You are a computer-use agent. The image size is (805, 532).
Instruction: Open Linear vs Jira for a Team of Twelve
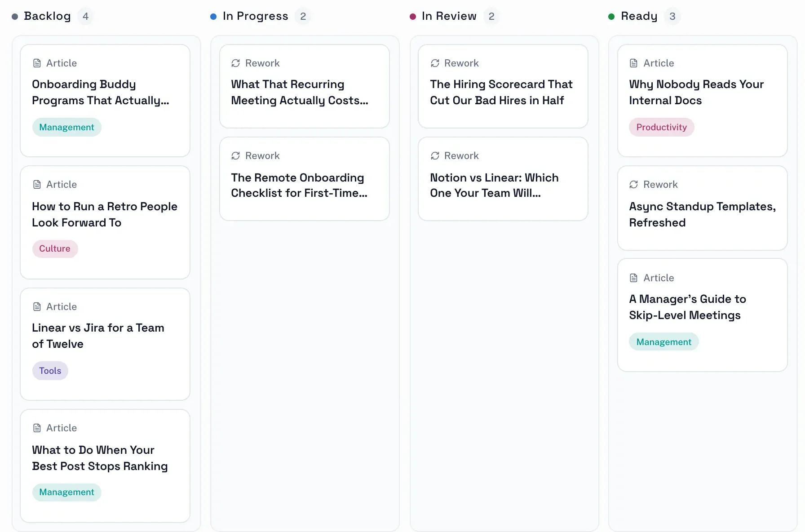tap(98, 336)
